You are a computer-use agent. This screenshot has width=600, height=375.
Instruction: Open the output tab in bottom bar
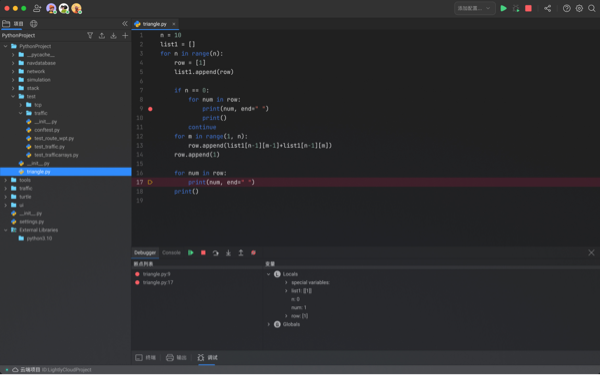click(176, 358)
